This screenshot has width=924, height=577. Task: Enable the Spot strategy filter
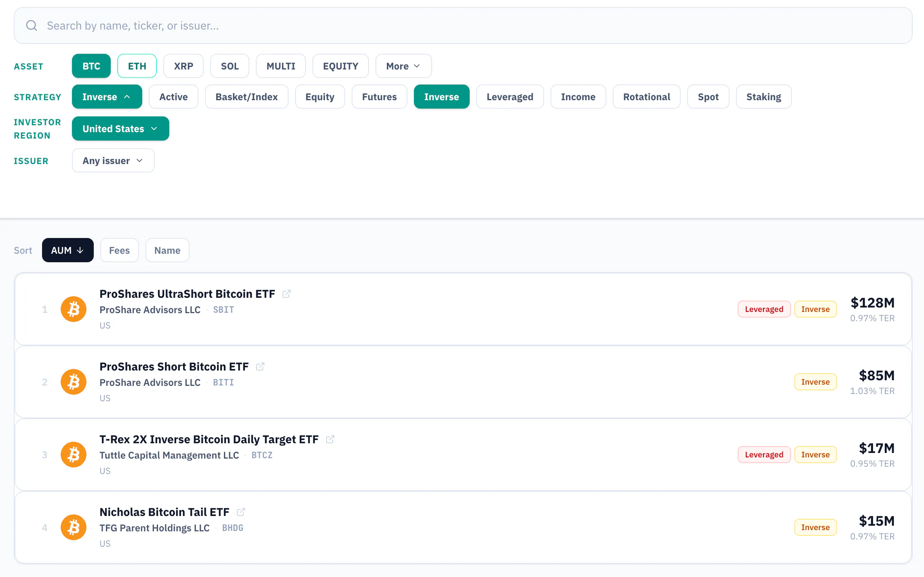point(708,97)
